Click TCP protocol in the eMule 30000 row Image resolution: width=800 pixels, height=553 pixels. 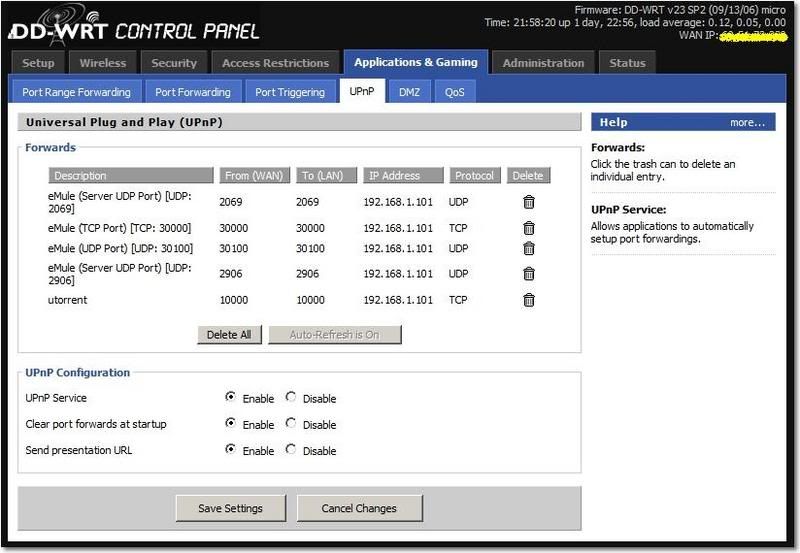(458, 228)
